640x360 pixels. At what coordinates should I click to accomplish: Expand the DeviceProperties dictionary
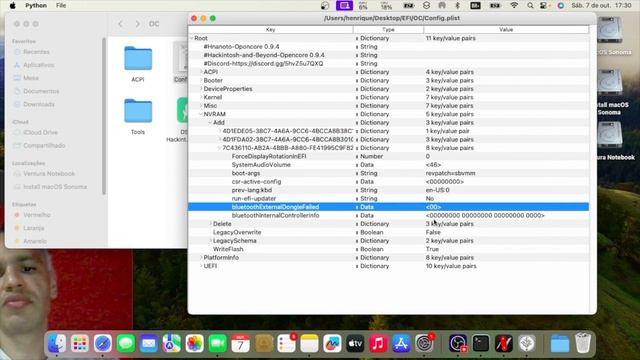(201, 89)
